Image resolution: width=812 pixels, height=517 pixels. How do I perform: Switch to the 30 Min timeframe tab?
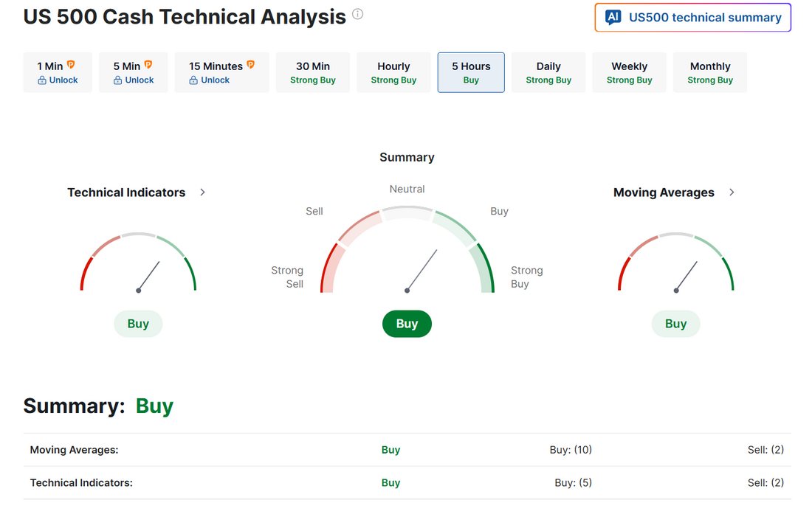pos(313,72)
